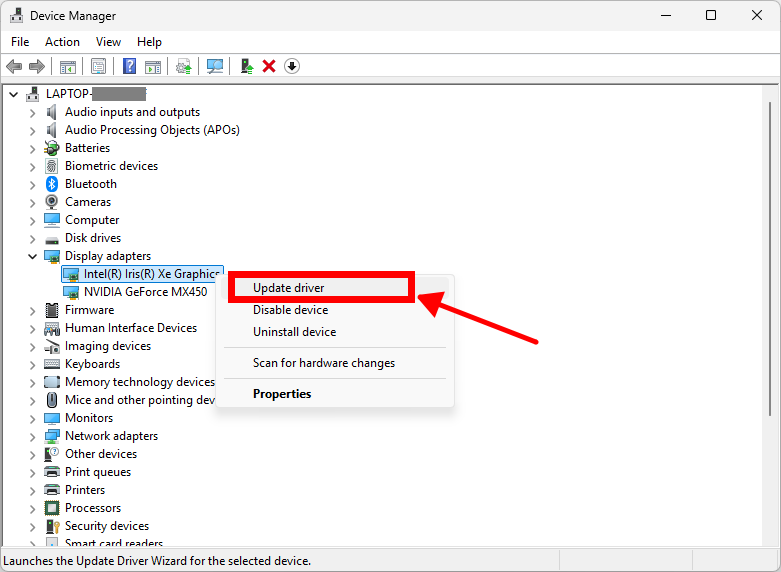This screenshot has height=572, width=781.
Task: Select Uninstall device from the context menu
Action: (x=294, y=332)
